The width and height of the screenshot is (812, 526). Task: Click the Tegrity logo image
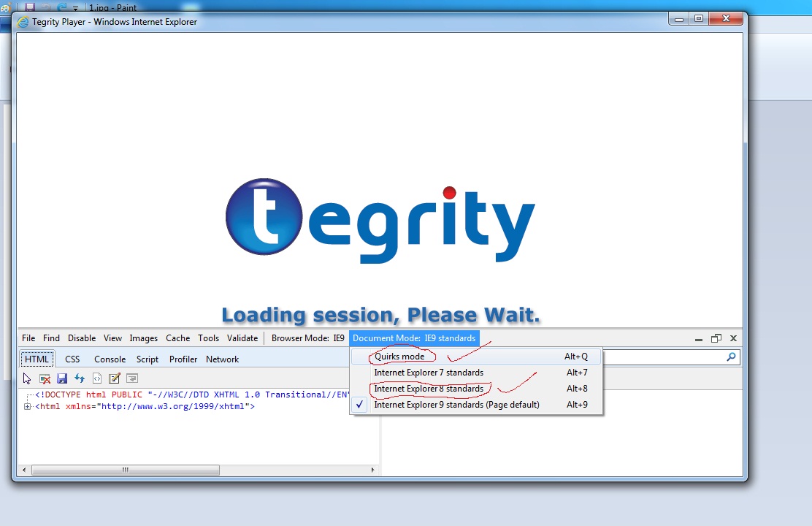(x=380, y=221)
